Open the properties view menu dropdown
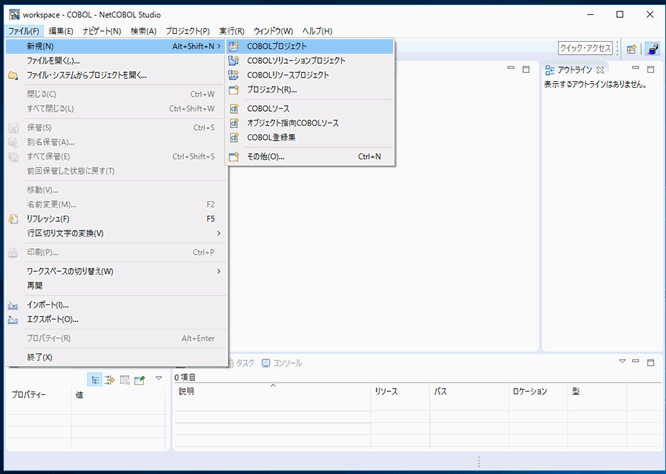This screenshot has height=474, width=666. click(158, 378)
